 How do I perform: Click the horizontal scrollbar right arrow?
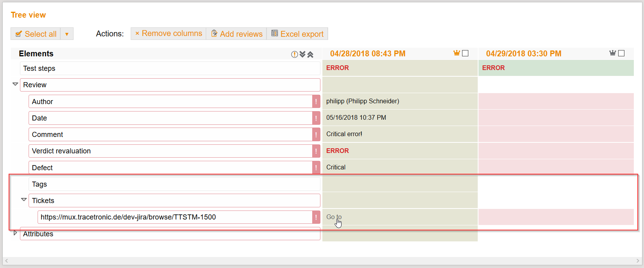pos(638,261)
